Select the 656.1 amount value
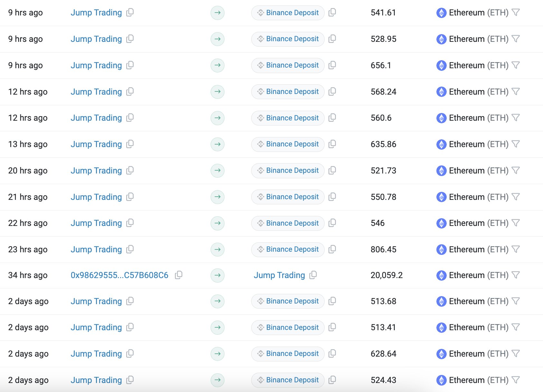 pyautogui.click(x=381, y=65)
